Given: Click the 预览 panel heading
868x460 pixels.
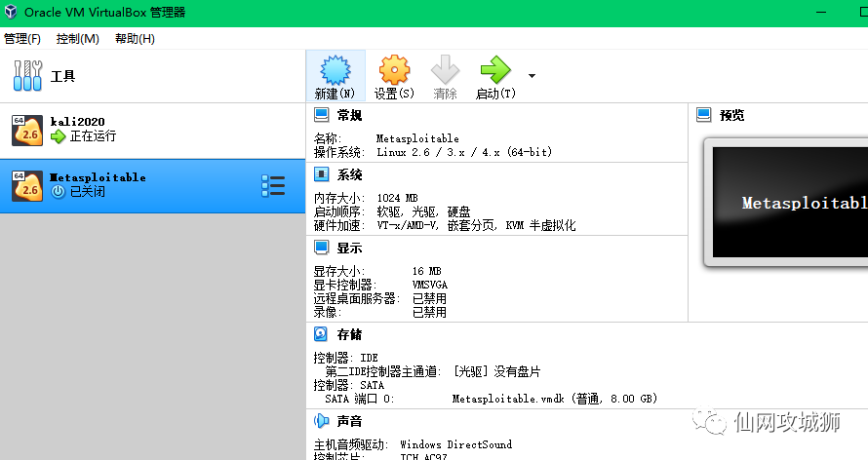Looking at the screenshot, I should (x=731, y=115).
